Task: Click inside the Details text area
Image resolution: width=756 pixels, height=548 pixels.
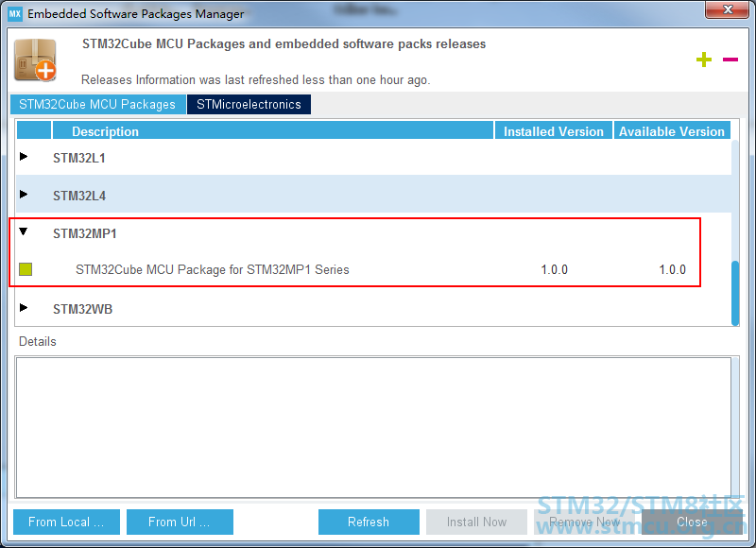Action: [373, 427]
